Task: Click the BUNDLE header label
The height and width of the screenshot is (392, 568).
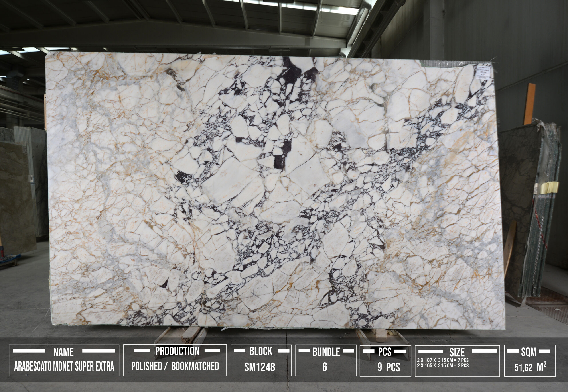Action: 326,352
